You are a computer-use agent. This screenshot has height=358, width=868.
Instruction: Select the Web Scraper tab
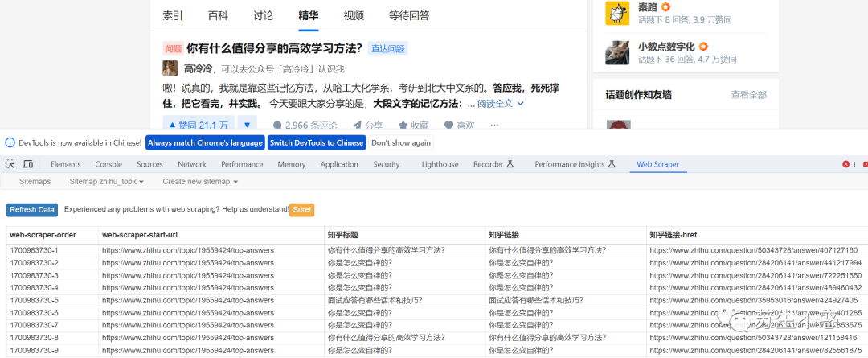point(657,164)
